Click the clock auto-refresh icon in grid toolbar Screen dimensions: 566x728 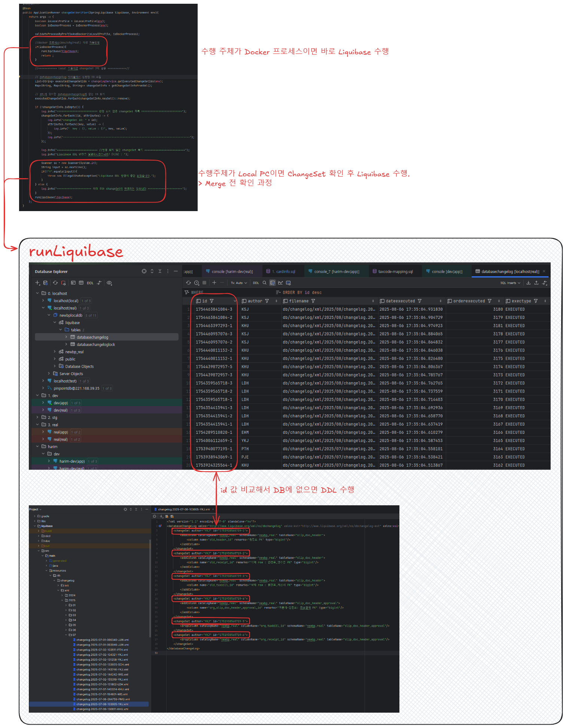point(197,283)
